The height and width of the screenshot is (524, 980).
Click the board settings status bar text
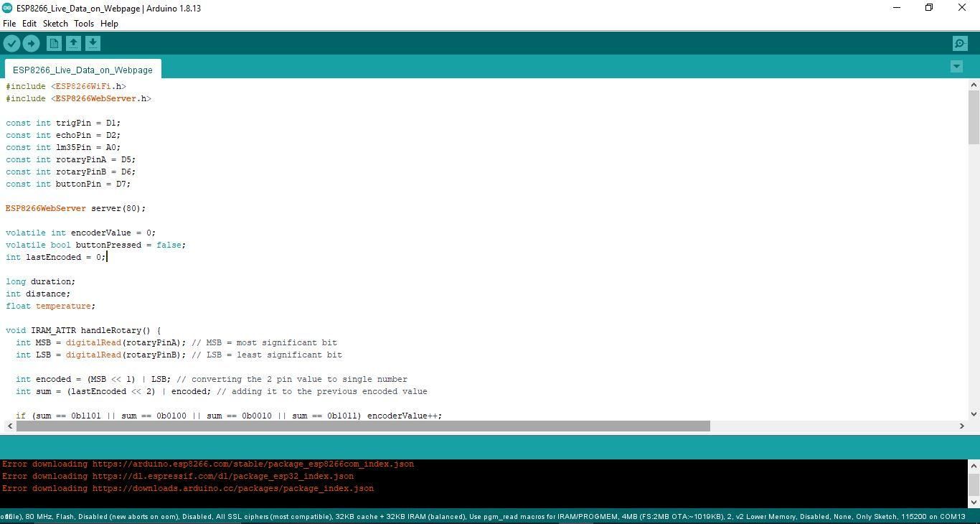tap(484, 516)
